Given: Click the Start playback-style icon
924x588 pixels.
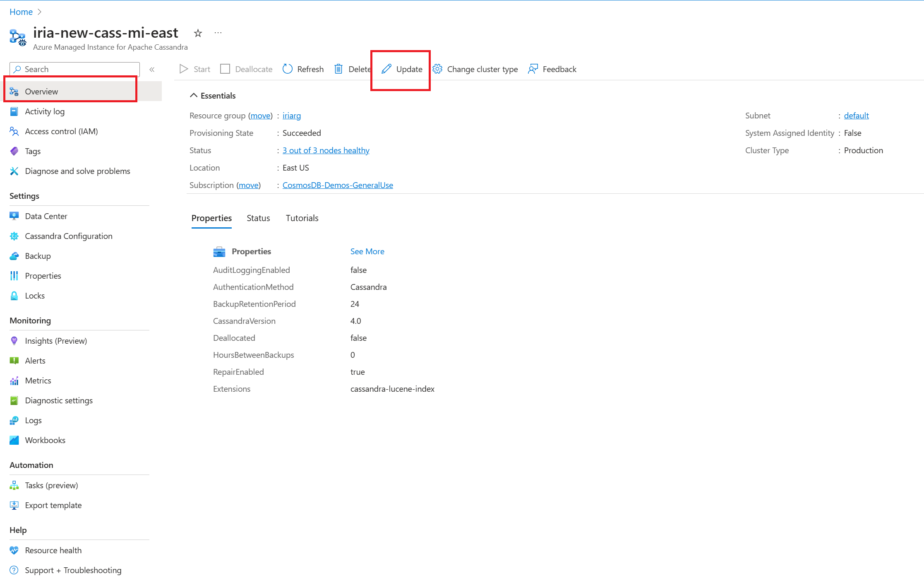Looking at the screenshot, I should pos(184,69).
